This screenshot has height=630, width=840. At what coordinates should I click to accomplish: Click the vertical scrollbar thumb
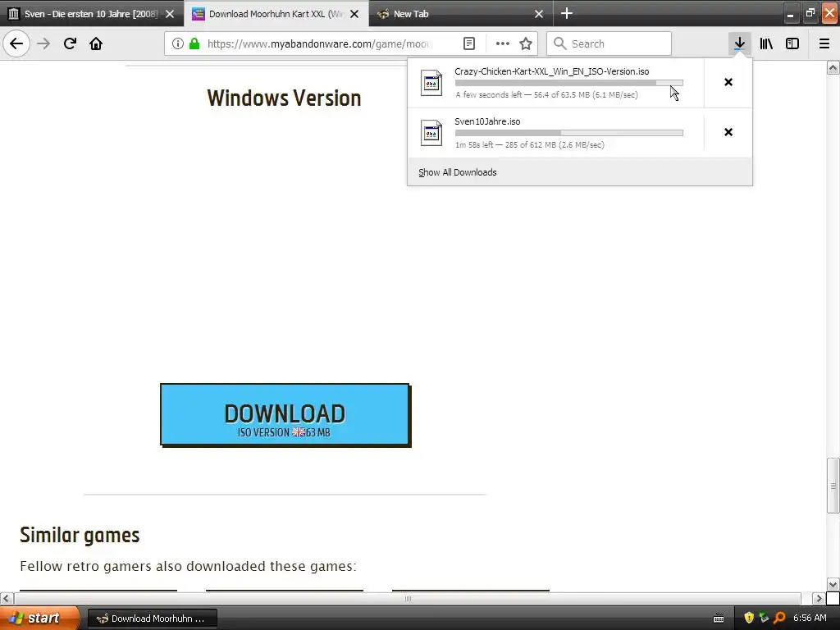(x=833, y=486)
